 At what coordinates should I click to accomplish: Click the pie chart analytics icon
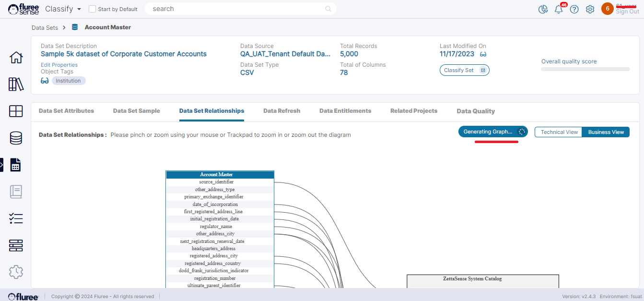point(543,9)
